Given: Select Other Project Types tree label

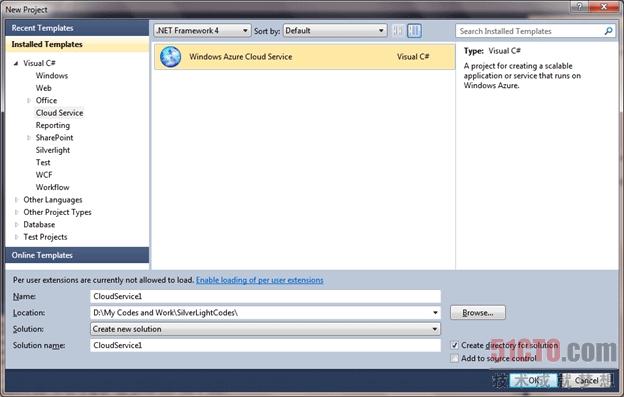Looking at the screenshot, I should click(x=57, y=212).
